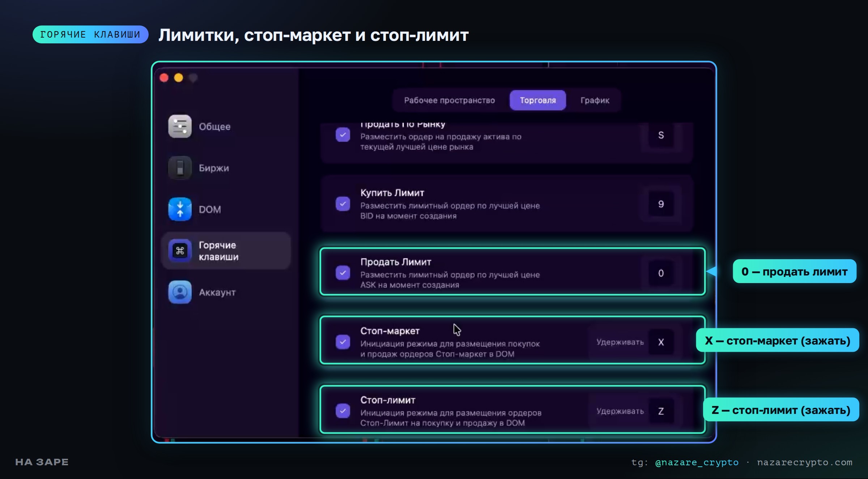Edit the Стоп-маркет hotkey X
Screen dimensions: 868x479
coord(661,342)
